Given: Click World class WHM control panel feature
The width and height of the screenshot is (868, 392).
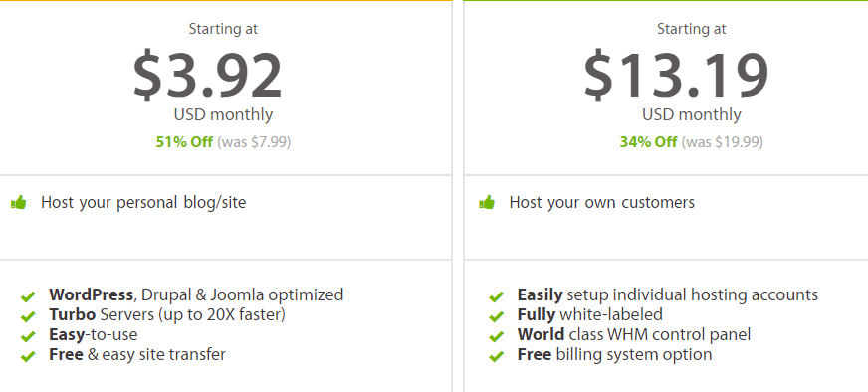Looking at the screenshot, I should (634, 334).
